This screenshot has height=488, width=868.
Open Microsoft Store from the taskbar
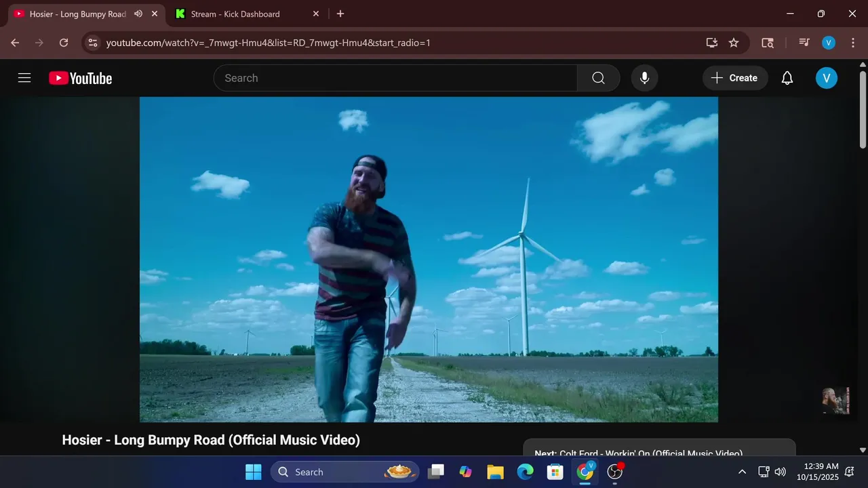tap(555, 472)
